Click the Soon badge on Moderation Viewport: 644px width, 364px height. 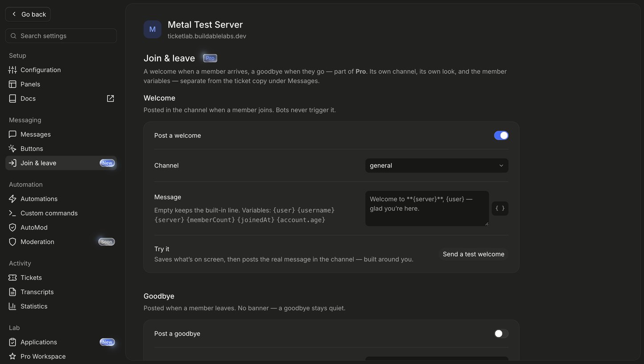click(107, 242)
